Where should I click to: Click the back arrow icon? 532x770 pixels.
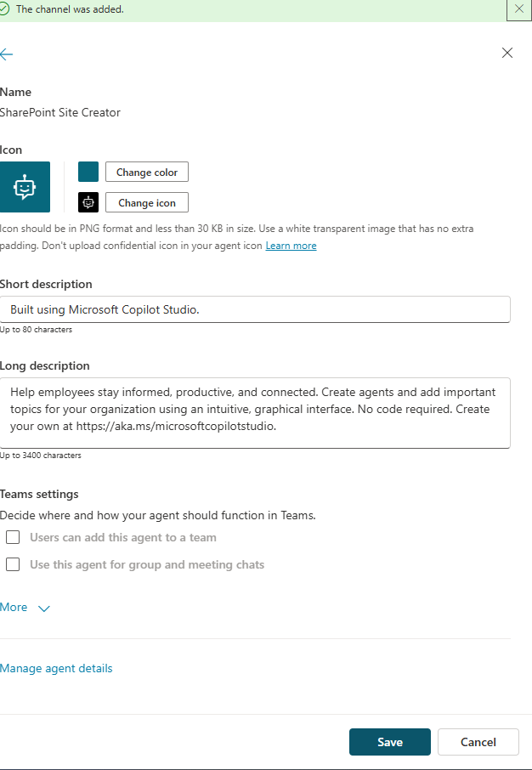click(x=7, y=54)
